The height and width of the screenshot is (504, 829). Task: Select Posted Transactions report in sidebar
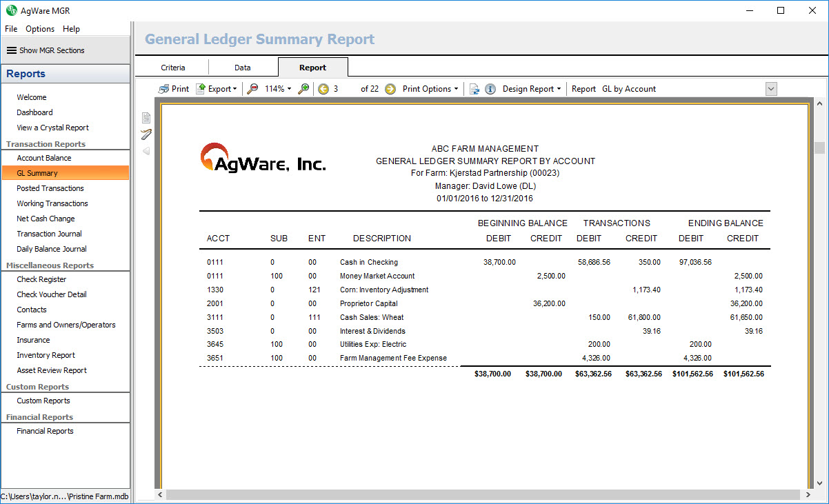pyautogui.click(x=50, y=188)
